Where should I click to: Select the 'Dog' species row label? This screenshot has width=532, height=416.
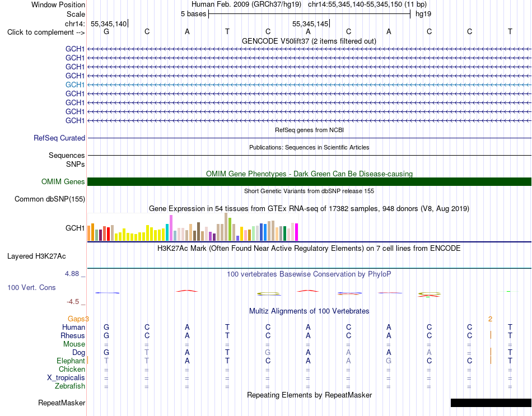(x=79, y=353)
